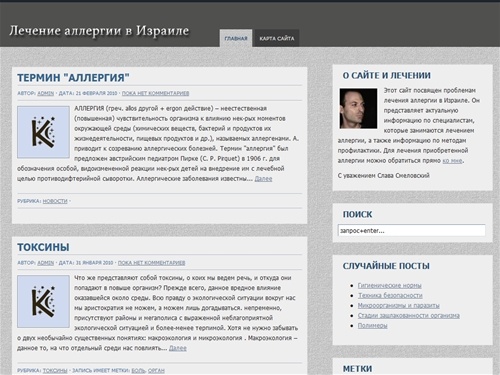
Task: Focus the search field запрос+enter
Action: click(x=412, y=231)
